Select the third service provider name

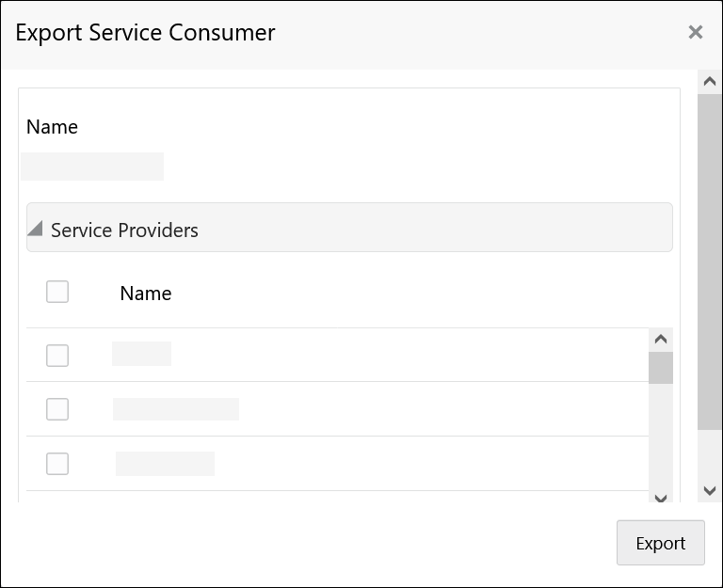[x=165, y=464]
